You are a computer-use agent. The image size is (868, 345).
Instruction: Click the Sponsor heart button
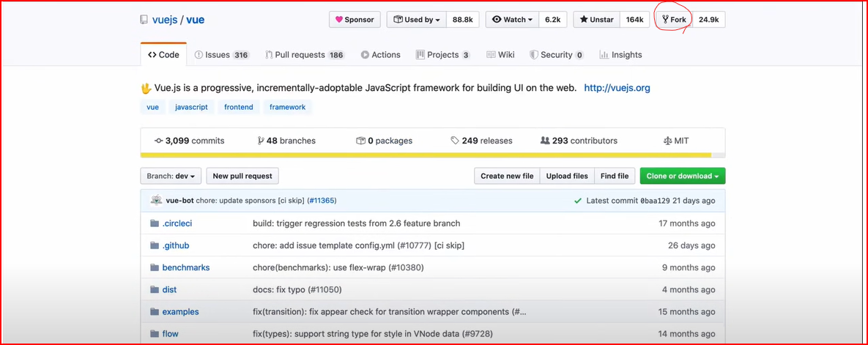[355, 19]
